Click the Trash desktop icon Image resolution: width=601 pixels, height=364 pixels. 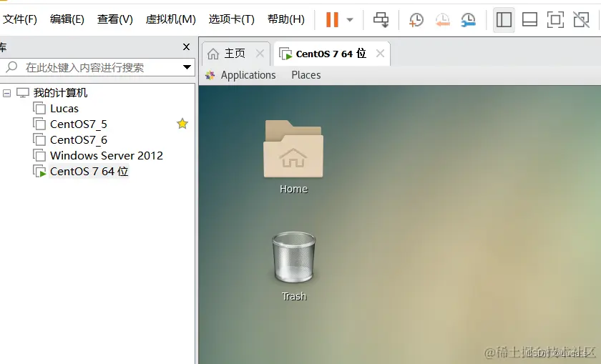[x=293, y=257]
